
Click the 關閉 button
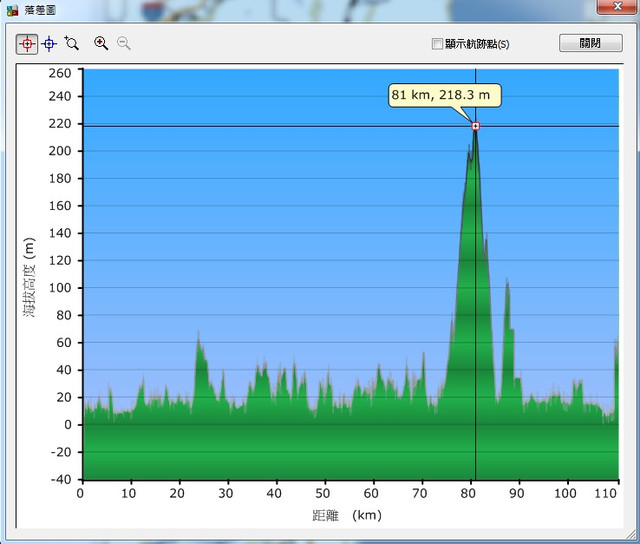591,43
